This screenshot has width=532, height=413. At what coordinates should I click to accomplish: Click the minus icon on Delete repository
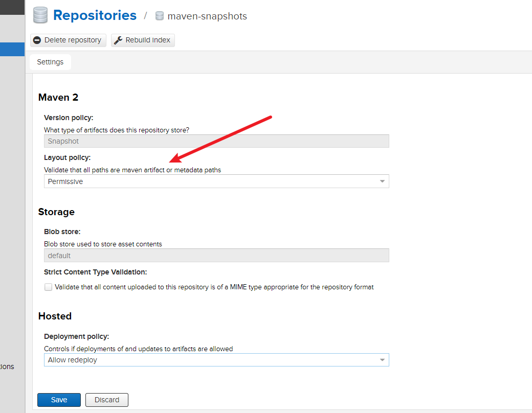point(37,40)
